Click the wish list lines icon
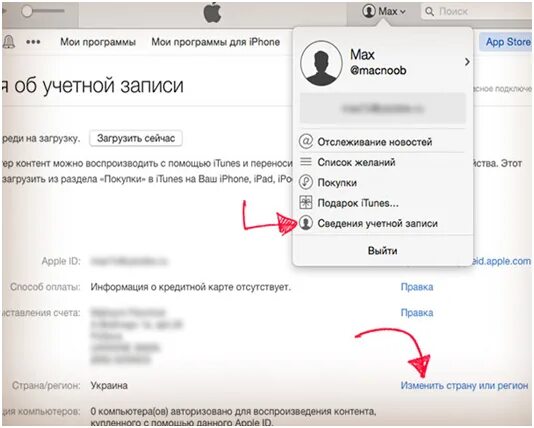This screenshot has width=534, height=428. pos(306,162)
